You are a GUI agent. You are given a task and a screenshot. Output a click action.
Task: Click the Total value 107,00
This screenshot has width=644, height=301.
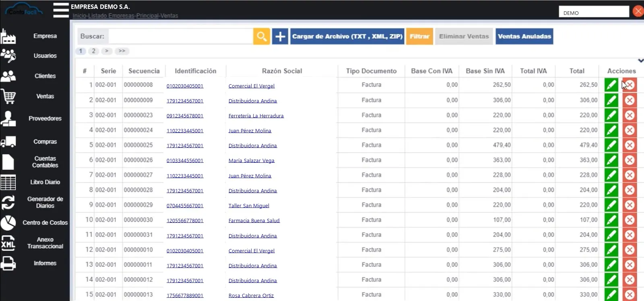588,220
